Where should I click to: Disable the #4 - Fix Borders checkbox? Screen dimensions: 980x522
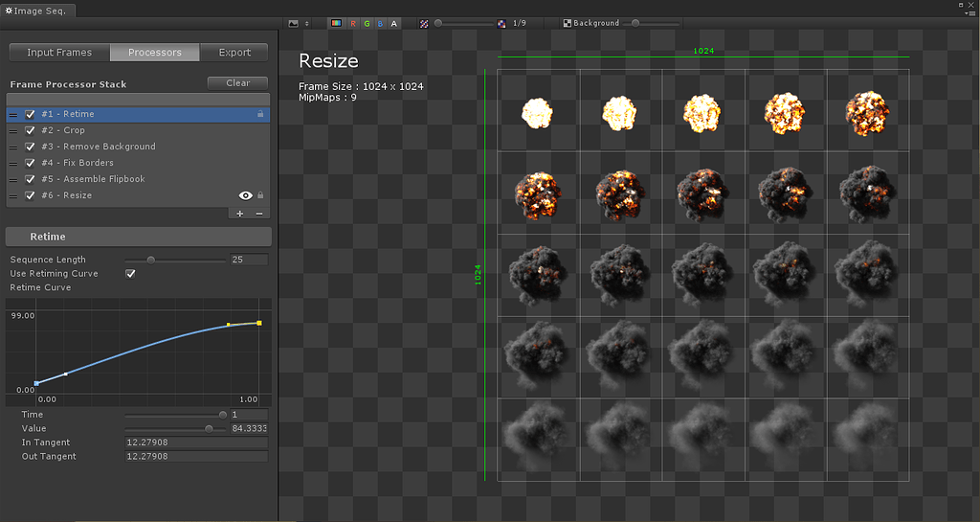coord(30,163)
